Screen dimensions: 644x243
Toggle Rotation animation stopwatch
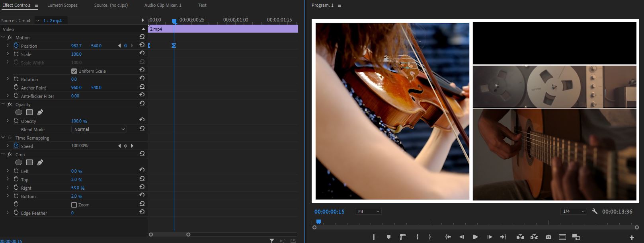(16, 79)
